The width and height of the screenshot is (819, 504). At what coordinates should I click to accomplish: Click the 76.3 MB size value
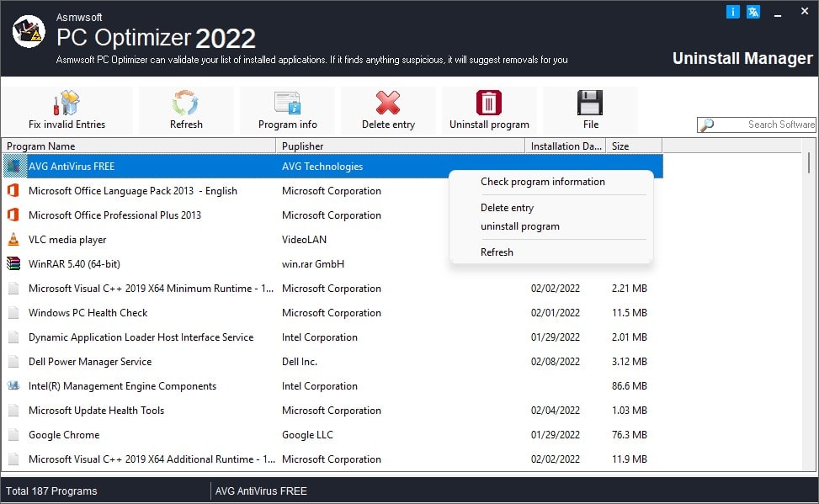630,434
